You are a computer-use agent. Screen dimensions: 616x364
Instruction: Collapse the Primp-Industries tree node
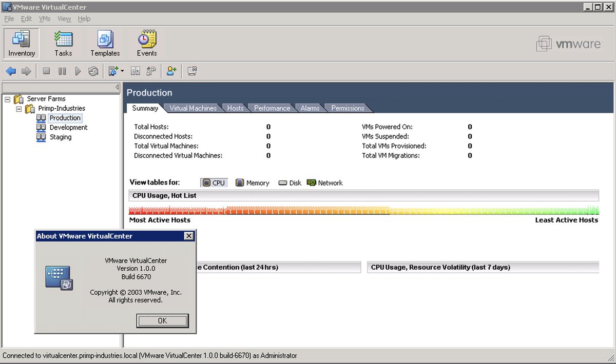(x=19, y=109)
